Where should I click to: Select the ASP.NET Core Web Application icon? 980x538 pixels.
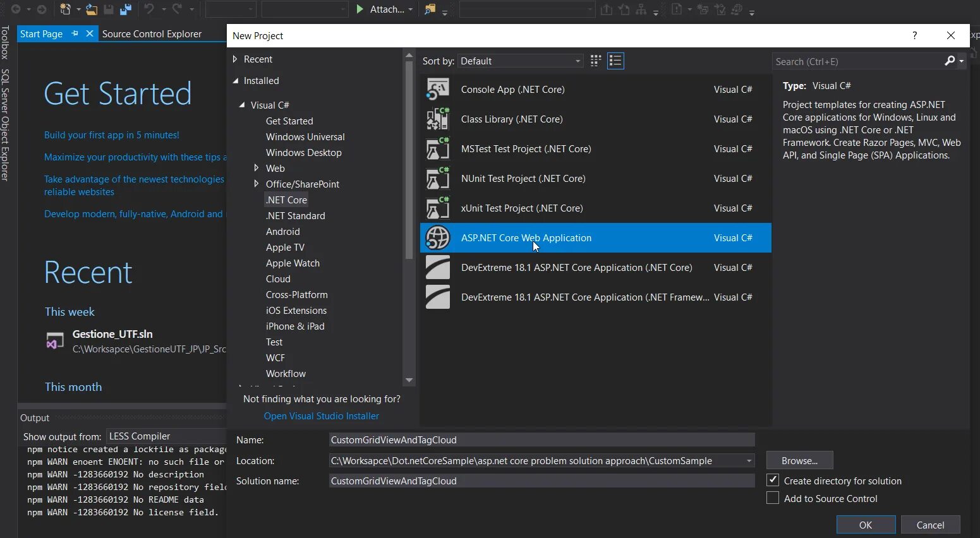tap(437, 237)
